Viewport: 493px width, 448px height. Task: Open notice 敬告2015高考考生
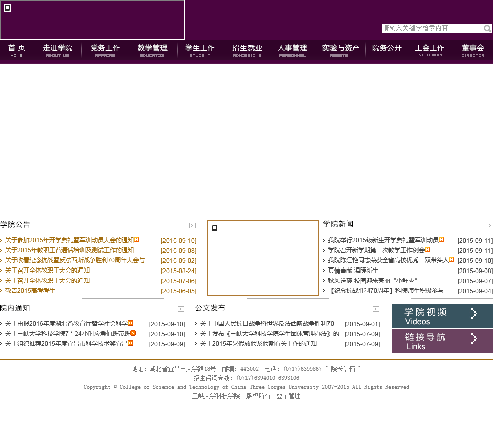[x=30, y=291]
